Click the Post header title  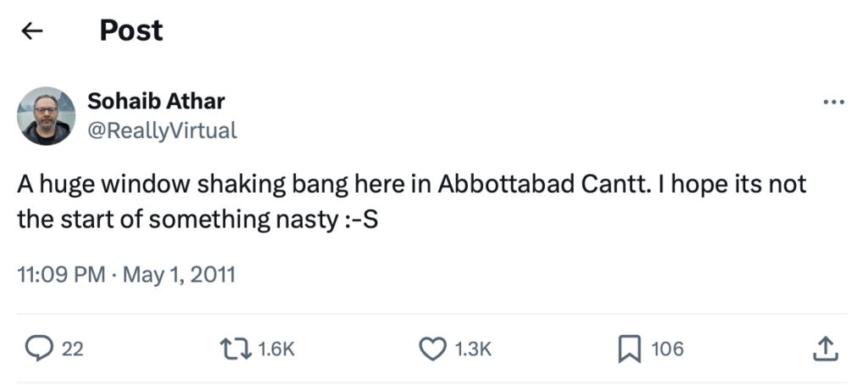(131, 31)
